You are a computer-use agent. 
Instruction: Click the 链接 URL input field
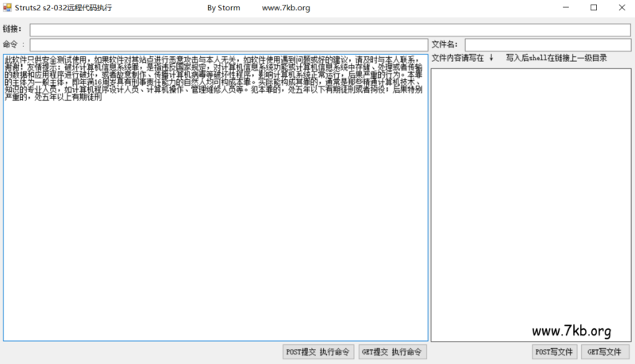[330, 30]
